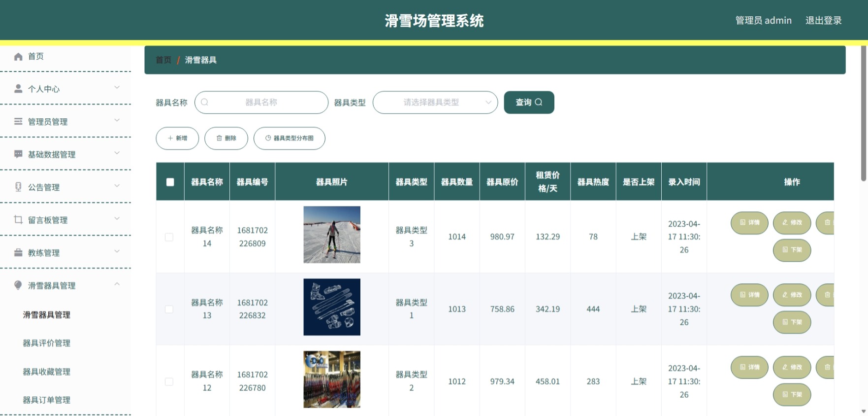This screenshot has height=416, width=868.
Task: Click the trash delete button for 器具名称14
Action: coord(825,223)
